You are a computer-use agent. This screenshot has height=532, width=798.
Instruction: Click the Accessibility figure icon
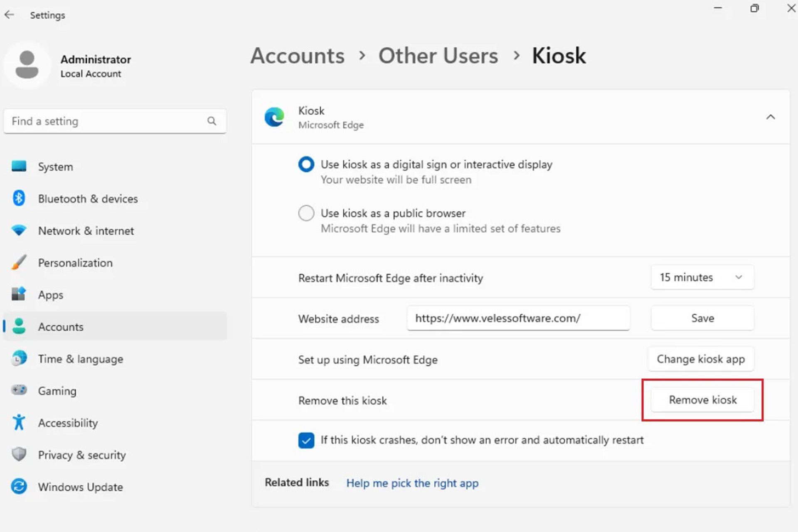19,422
